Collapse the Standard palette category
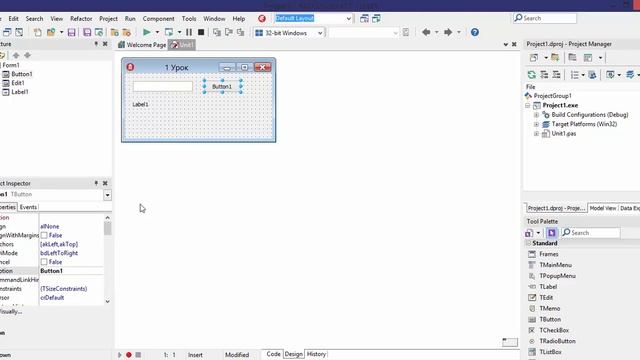The height and width of the screenshot is (360, 640). [528, 243]
